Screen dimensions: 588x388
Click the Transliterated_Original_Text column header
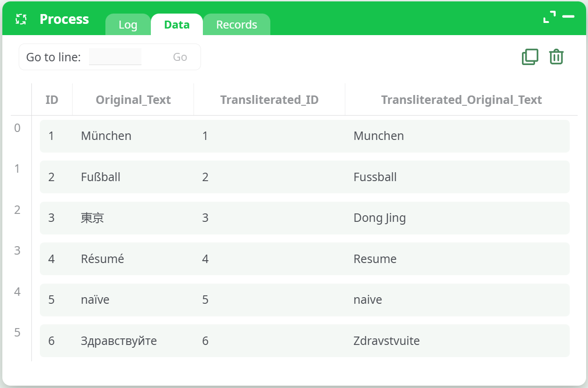[461, 100]
